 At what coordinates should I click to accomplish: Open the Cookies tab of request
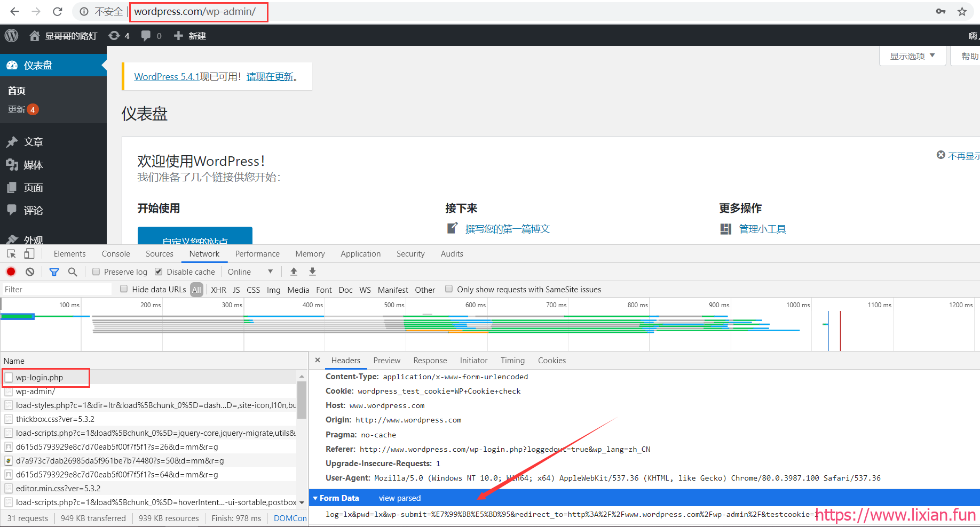click(x=552, y=361)
